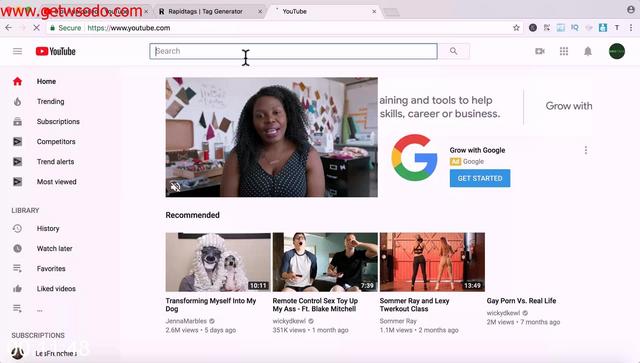Select the YouTube browser tab
Viewport: 640px width, 363px height.
322,11
